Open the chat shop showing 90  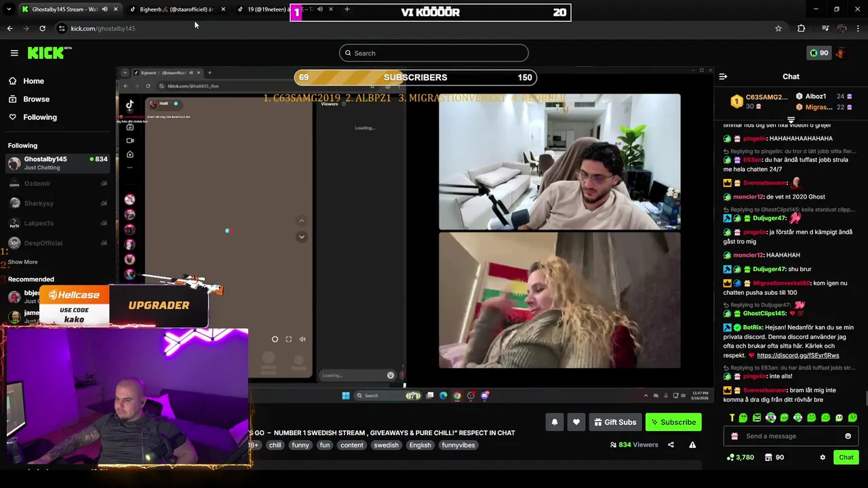point(774,457)
